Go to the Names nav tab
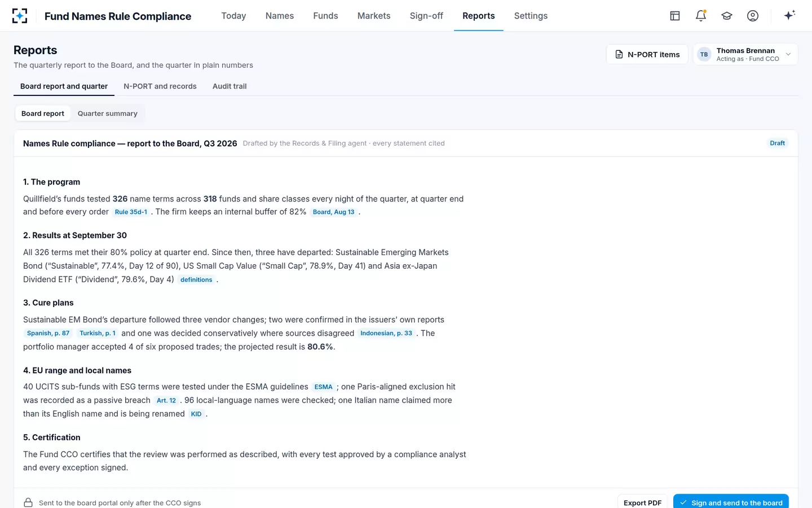Screen dimensions: 812x508 click(280, 16)
